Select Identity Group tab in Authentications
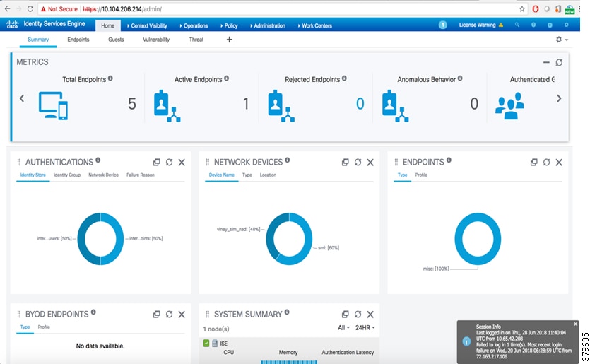The image size is (590, 364). (67, 175)
